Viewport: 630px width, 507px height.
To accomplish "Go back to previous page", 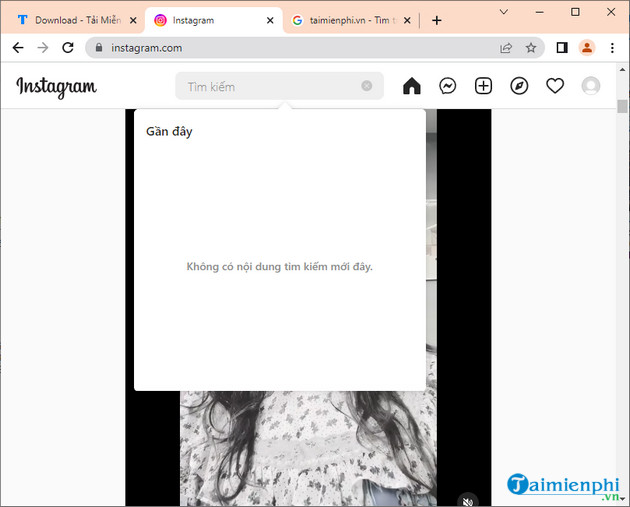I will pyautogui.click(x=18, y=47).
